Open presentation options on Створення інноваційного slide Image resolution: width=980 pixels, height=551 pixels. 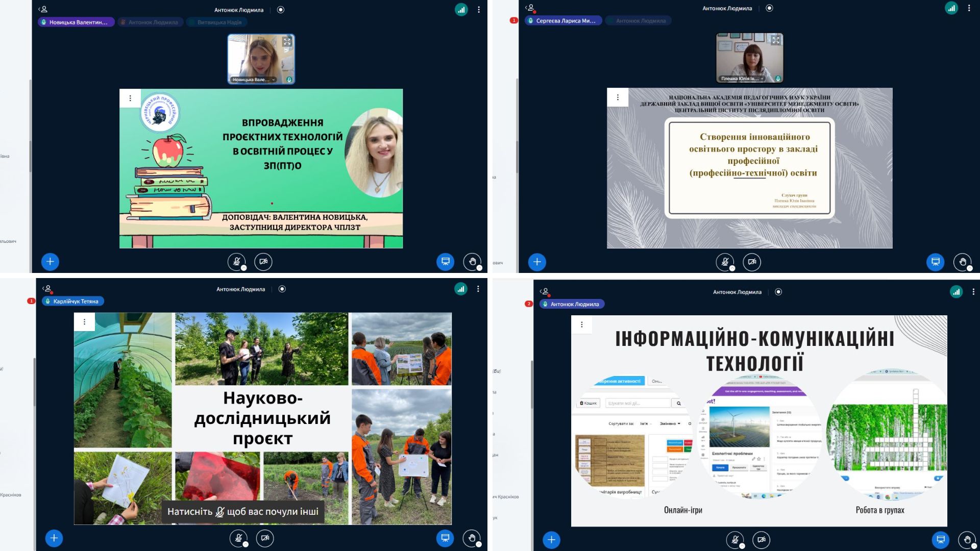point(618,97)
